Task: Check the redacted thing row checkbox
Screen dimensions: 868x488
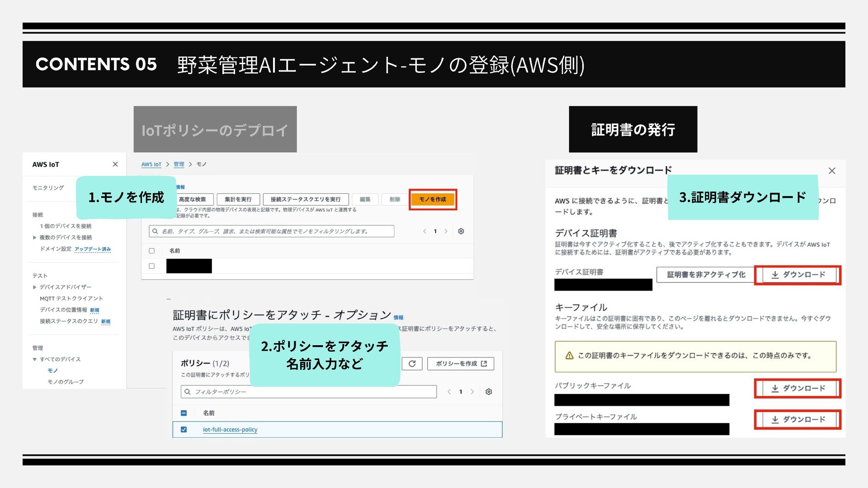Action: tap(152, 266)
